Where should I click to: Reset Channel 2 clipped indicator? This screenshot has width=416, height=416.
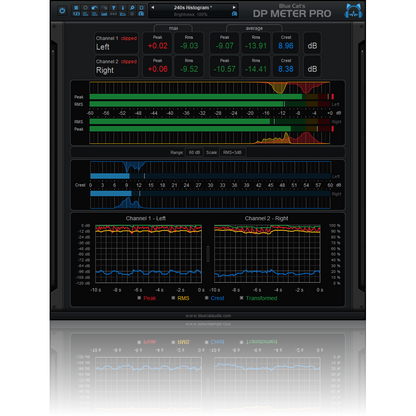[x=129, y=62]
